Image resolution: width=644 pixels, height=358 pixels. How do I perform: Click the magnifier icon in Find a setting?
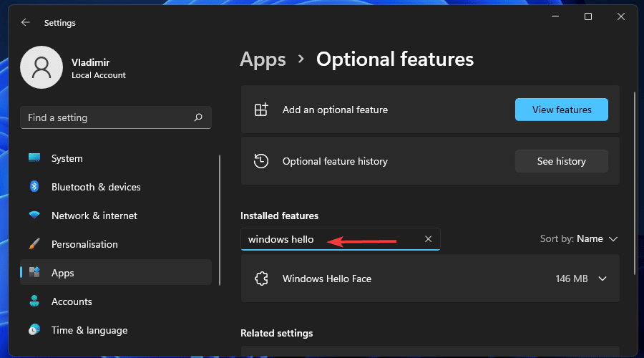point(198,117)
